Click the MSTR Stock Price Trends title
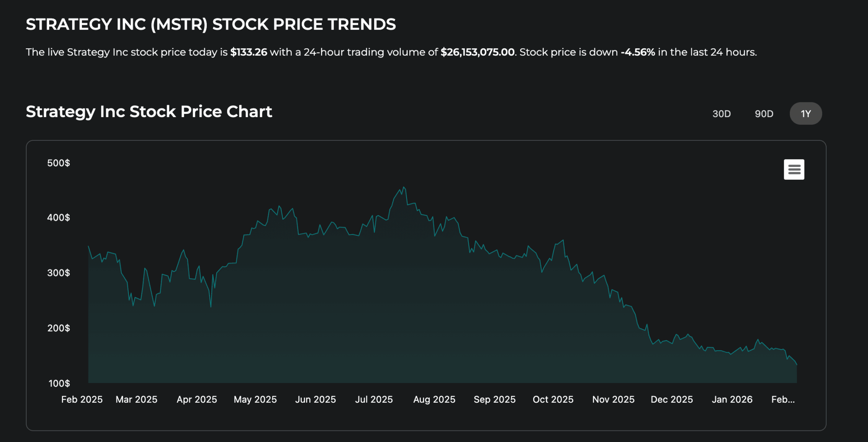 pyautogui.click(x=211, y=25)
